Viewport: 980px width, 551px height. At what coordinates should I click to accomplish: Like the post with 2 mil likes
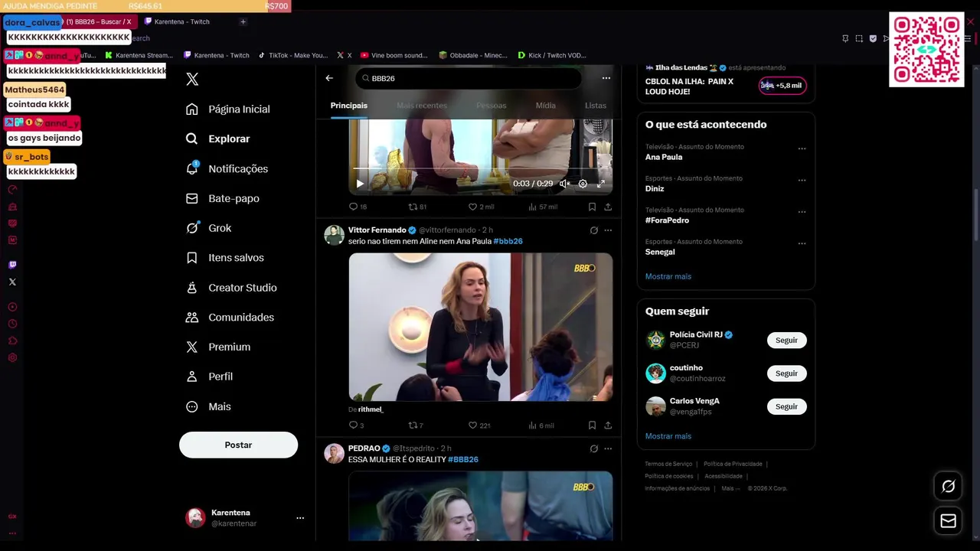(481, 207)
